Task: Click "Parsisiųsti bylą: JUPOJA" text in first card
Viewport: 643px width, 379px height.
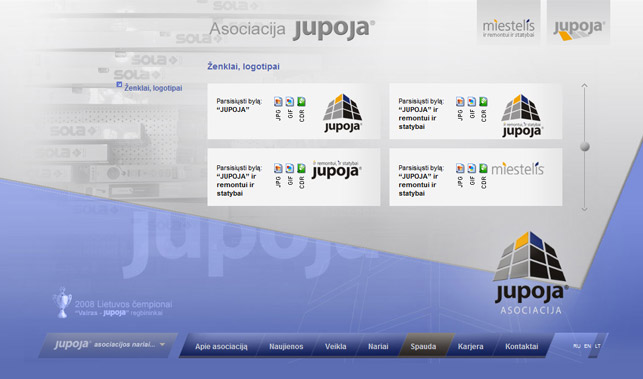Action: pyautogui.click(x=239, y=105)
